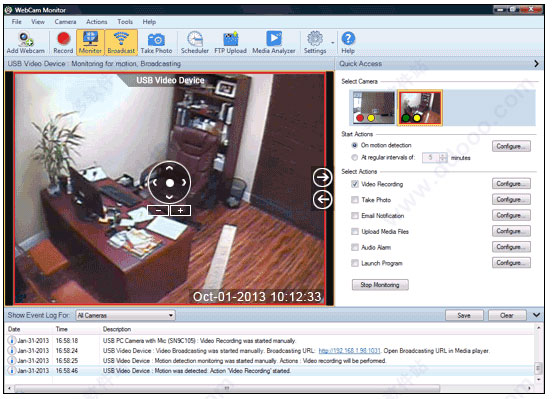The image size is (557, 399).
Task: Click the Description column header
Action: (x=117, y=329)
